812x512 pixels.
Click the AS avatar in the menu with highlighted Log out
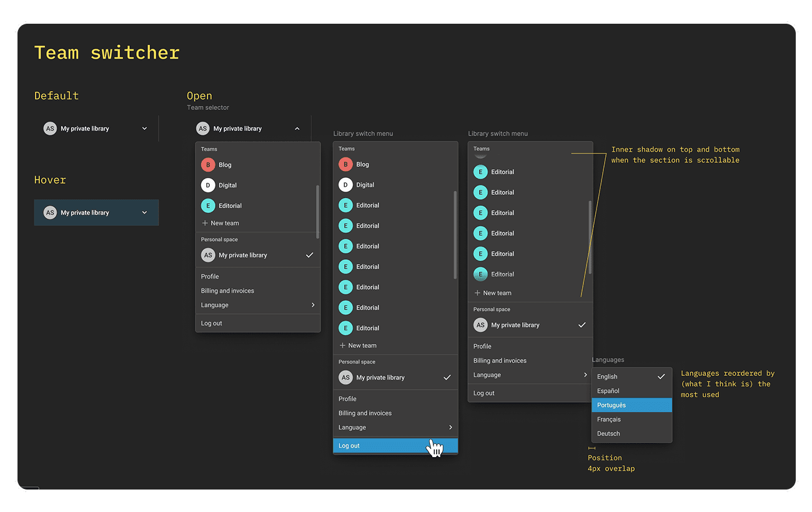[345, 378]
